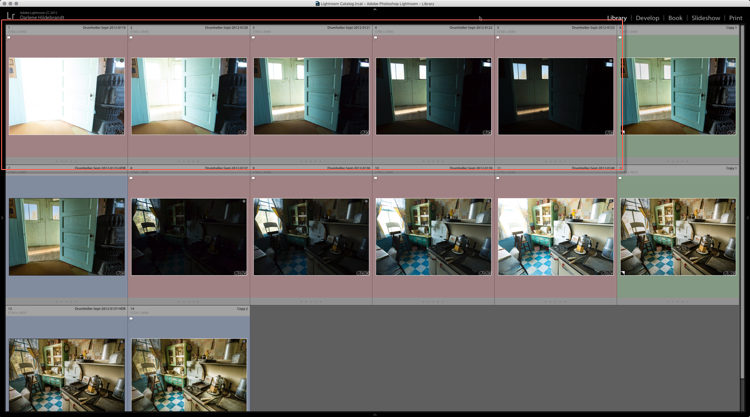
Task: Toggle flag on the brightest kitchen cell
Action: tap(498, 178)
